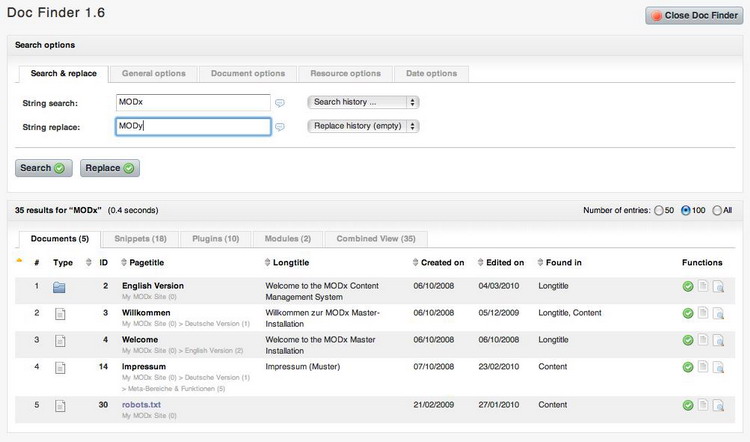This screenshot has height=442, width=750.
Task: Switch to the General options tab
Action: (x=153, y=73)
